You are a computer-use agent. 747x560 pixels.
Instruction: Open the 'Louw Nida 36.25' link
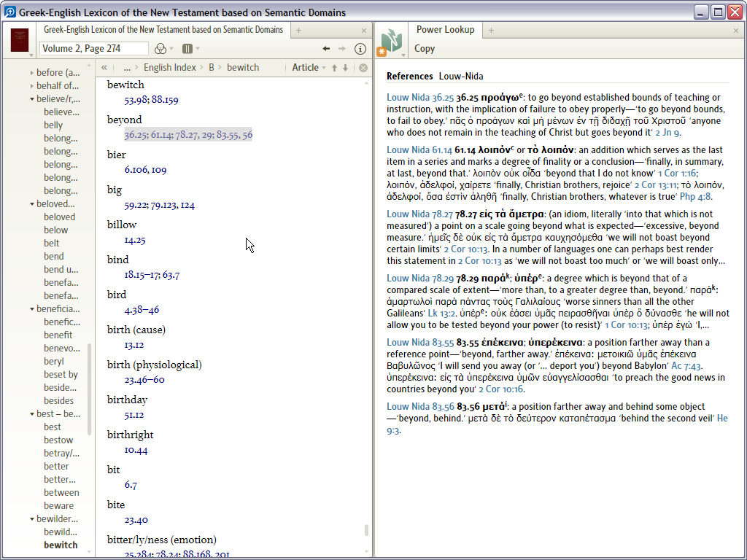(419, 97)
